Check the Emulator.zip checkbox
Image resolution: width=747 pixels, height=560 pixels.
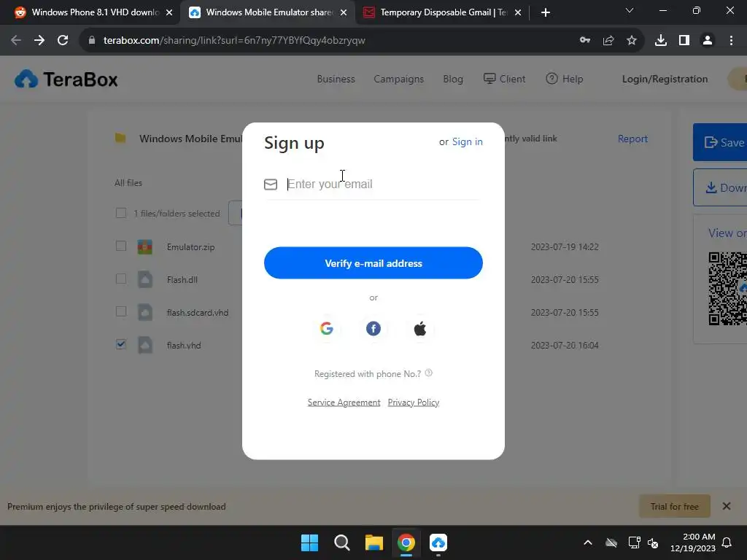point(121,246)
